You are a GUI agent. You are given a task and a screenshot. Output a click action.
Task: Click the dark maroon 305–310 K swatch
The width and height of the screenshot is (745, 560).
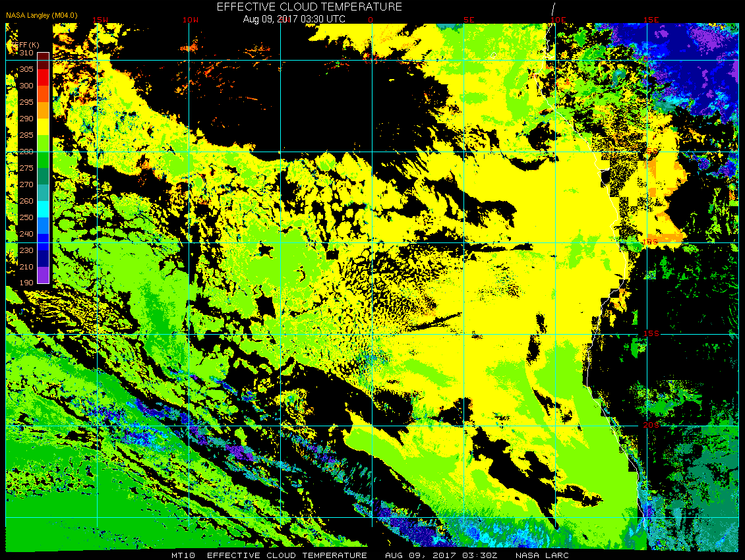(x=44, y=61)
